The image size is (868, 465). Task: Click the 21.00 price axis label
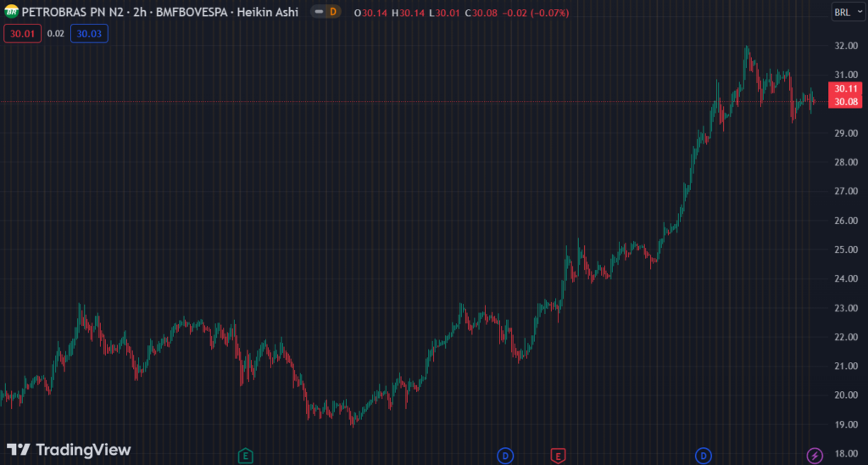click(x=847, y=366)
